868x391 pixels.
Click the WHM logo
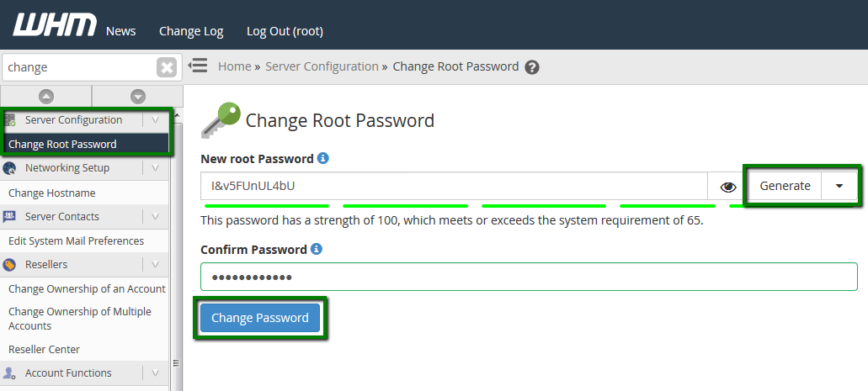point(54,25)
